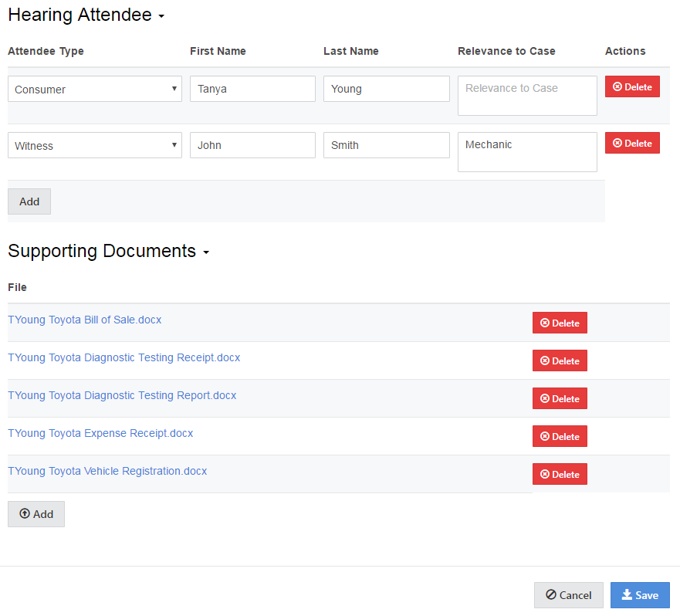Delete the Expense Receipt document

(560, 436)
